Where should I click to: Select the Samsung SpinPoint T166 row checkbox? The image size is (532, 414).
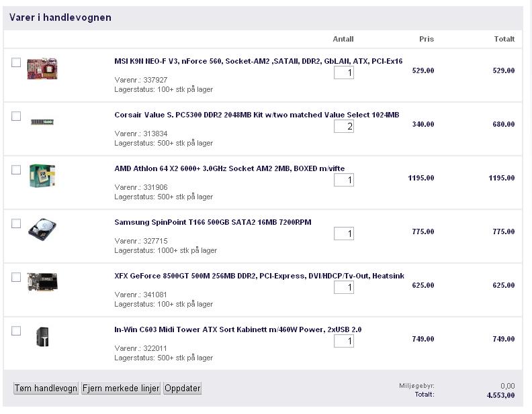click(16, 223)
